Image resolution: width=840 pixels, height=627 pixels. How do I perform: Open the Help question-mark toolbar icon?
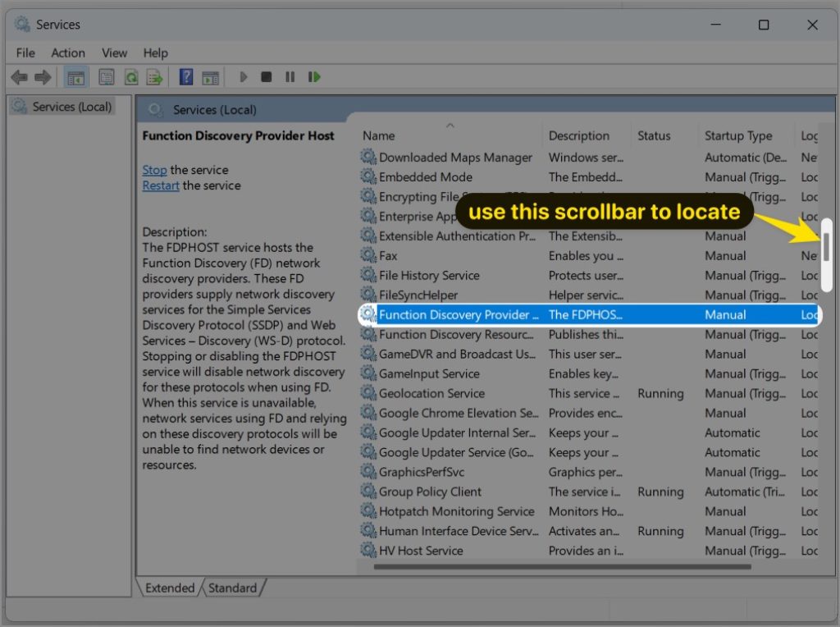pos(186,77)
